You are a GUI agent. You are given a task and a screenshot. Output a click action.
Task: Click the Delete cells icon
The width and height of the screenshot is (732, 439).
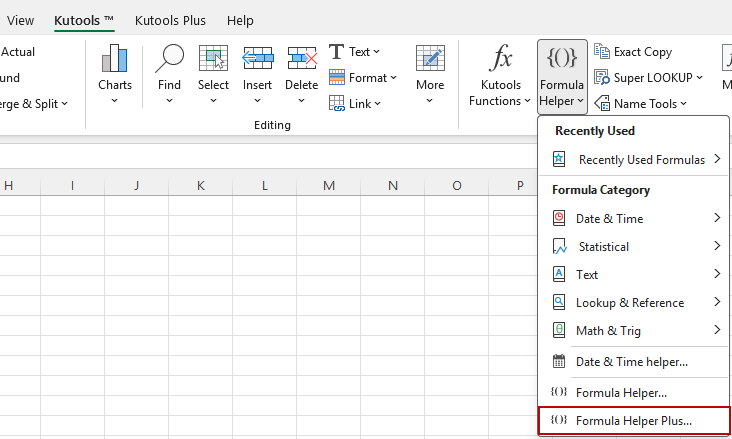[x=302, y=58]
